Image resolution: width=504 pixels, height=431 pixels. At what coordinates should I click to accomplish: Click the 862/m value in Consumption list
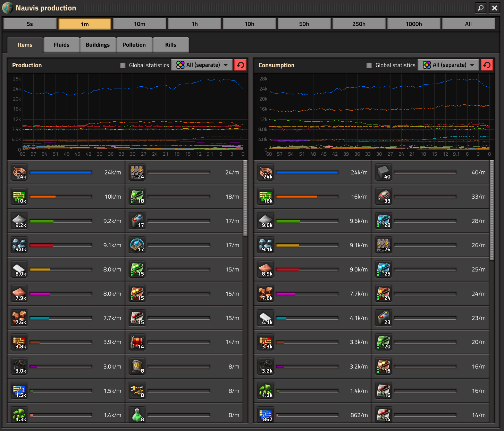pos(359,415)
